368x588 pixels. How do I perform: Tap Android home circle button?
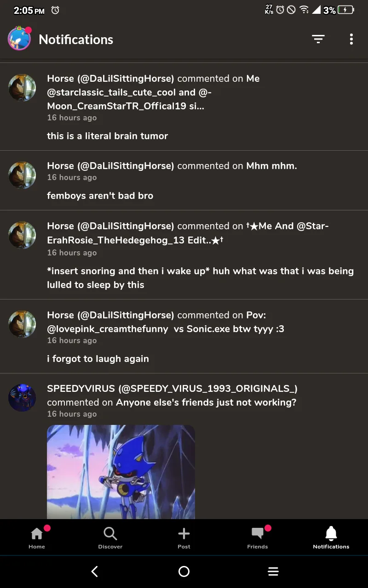[x=184, y=571]
